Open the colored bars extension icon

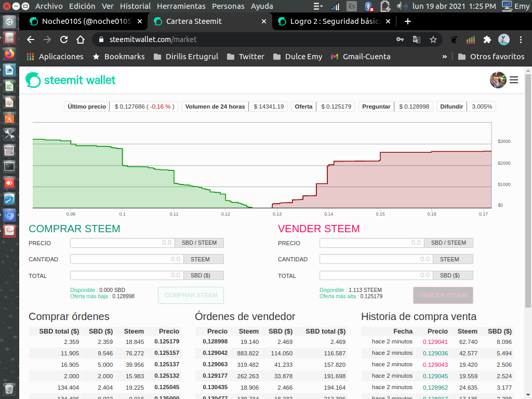tap(471, 39)
